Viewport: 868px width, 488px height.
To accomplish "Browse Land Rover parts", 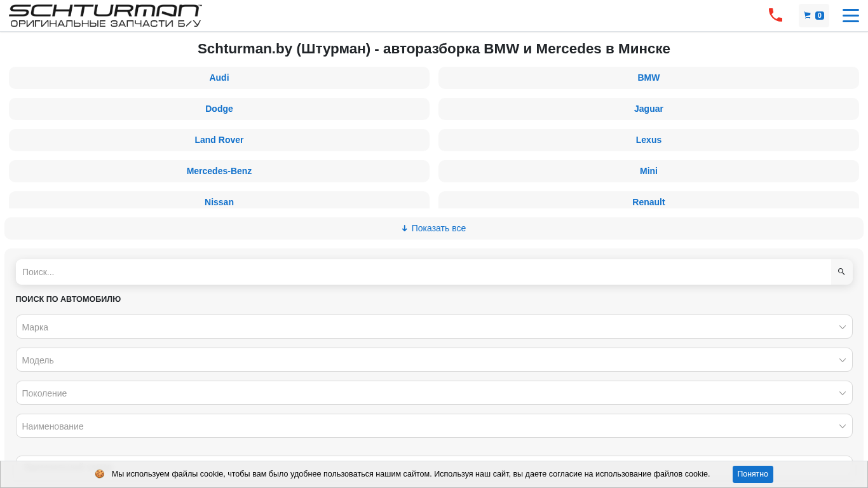I will [219, 140].
